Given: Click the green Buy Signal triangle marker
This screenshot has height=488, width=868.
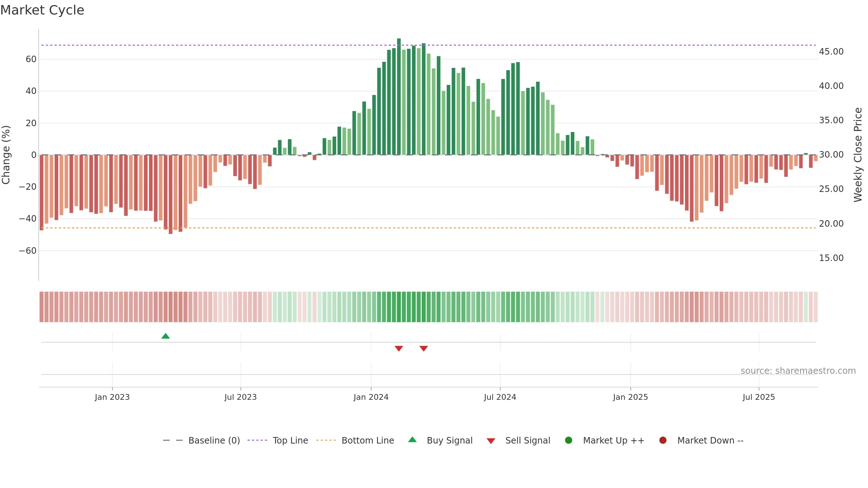Looking at the screenshot, I should [166, 336].
